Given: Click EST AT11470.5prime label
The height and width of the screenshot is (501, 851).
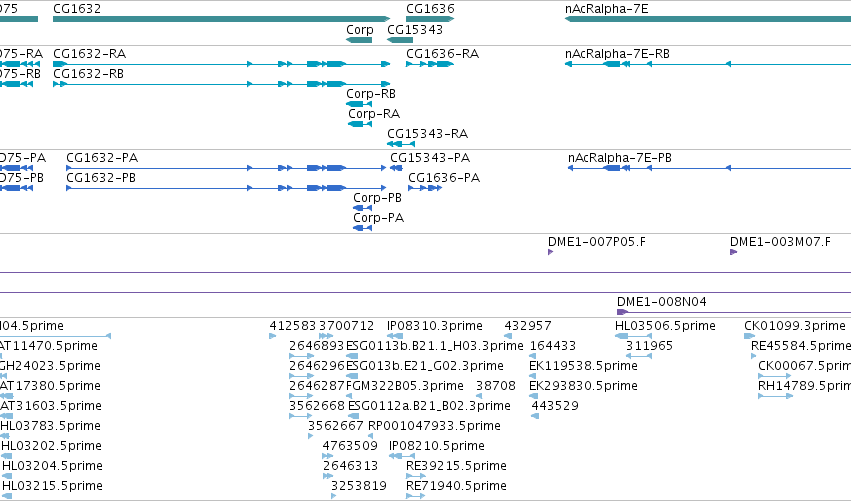Looking at the screenshot, I should (x=49, y=346).
